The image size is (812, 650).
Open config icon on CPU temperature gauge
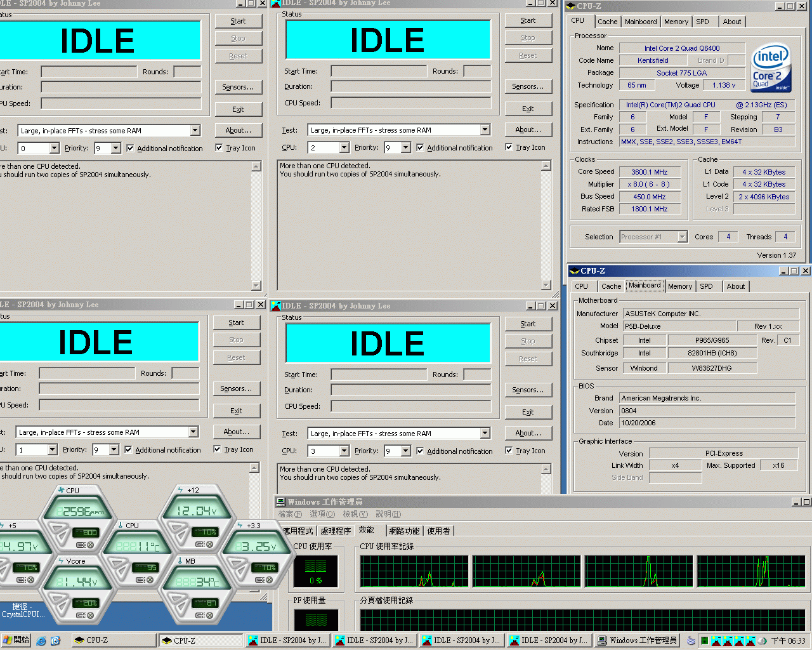[140, 580]
